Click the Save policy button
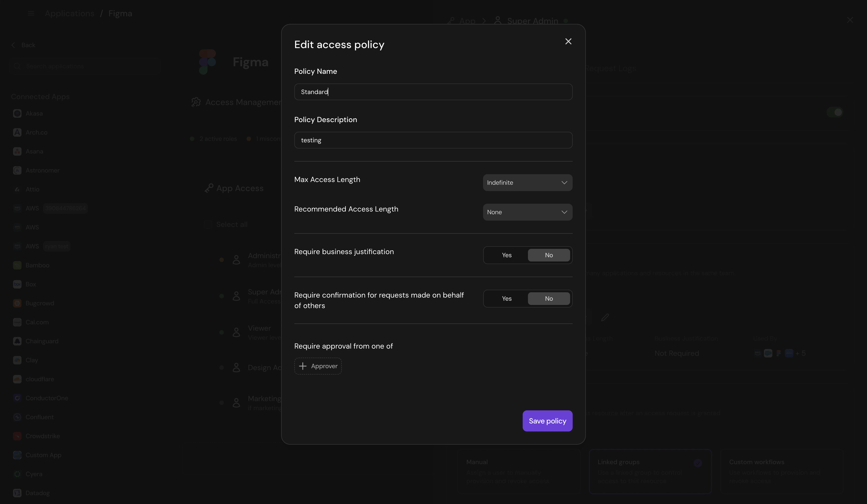This screenshot has height=504, width=867. (x=547, y=421)
